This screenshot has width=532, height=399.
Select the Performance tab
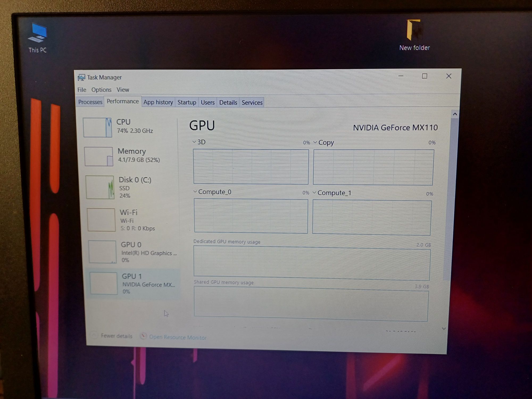point(123,101)
